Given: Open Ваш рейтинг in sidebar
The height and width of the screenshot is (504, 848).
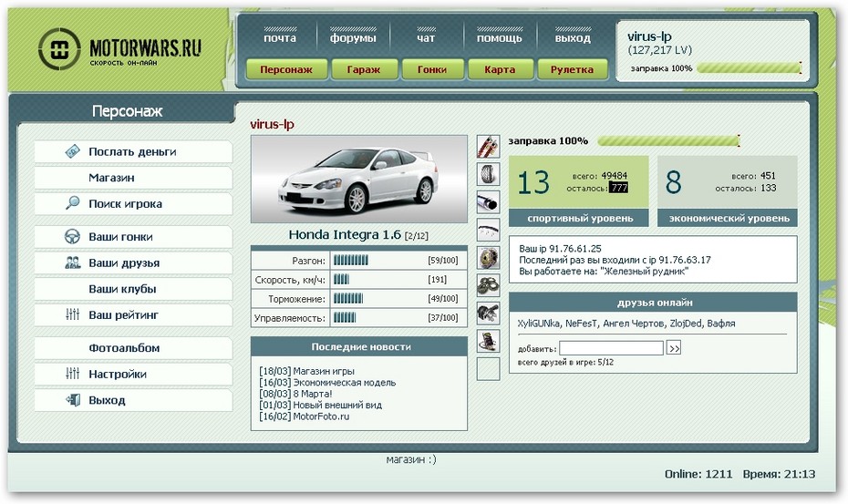Looking at the screenshot, I should [x=133, y=314].
